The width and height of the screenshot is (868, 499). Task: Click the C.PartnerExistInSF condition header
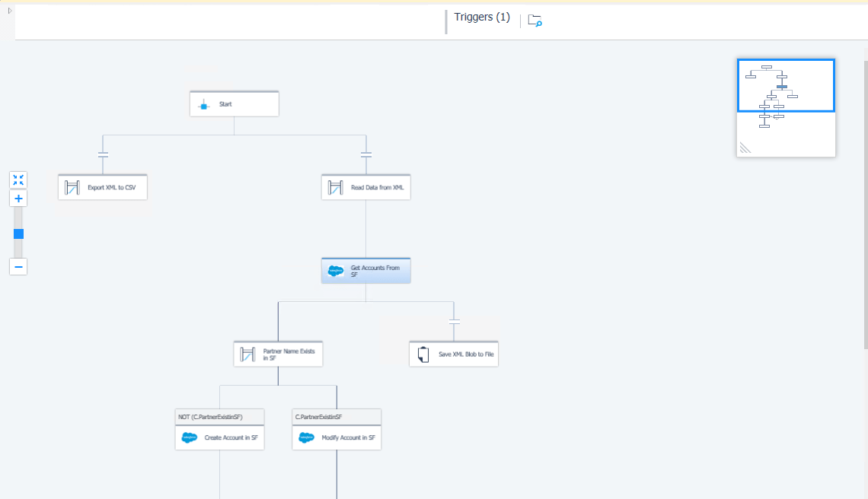[337, 417]
